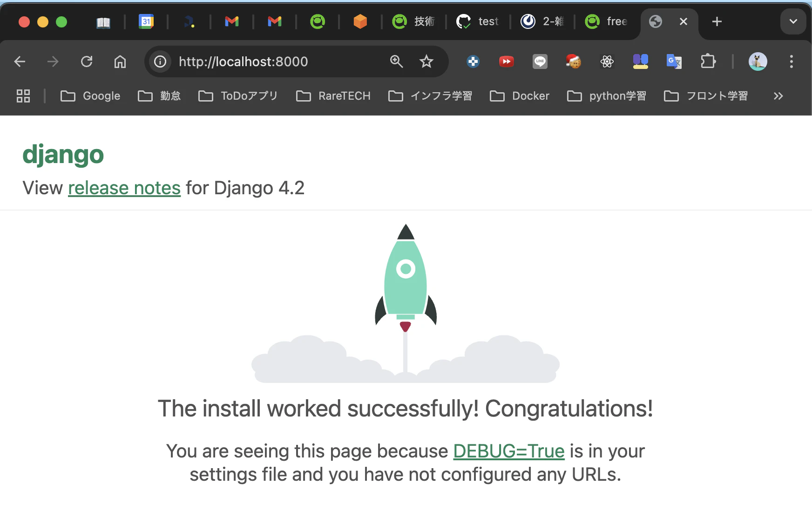Expand the python学習 bookmarks folder
The width and height of the screenshot is (812, 532).
pos(607,96)
